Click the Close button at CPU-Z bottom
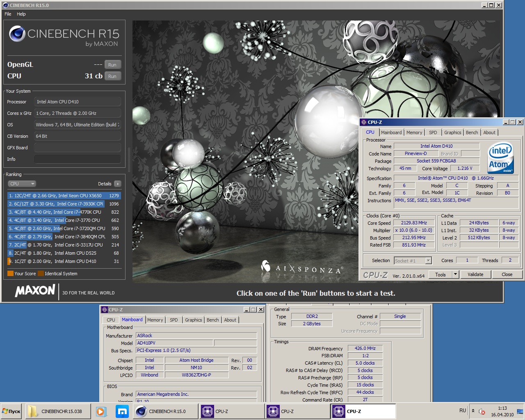 tap(507, 275)
